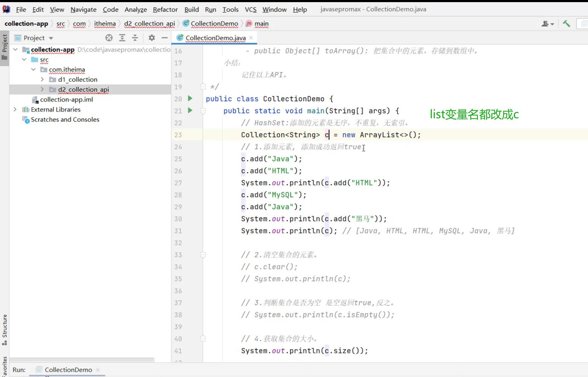This screenshot has height=377, width=588.
Task: Click the Expand All icon in Project panel
Action: (122, 38)
